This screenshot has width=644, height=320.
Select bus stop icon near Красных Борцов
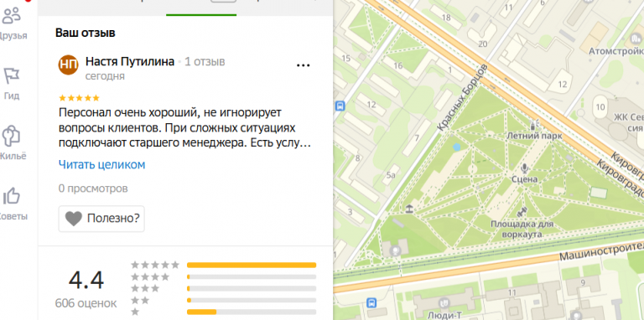click(340, 106)
